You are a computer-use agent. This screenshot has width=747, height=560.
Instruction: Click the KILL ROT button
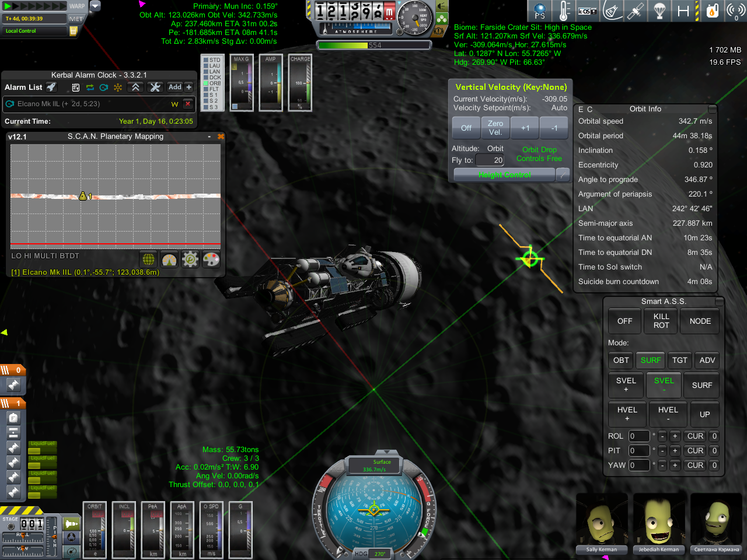(661, 321)
